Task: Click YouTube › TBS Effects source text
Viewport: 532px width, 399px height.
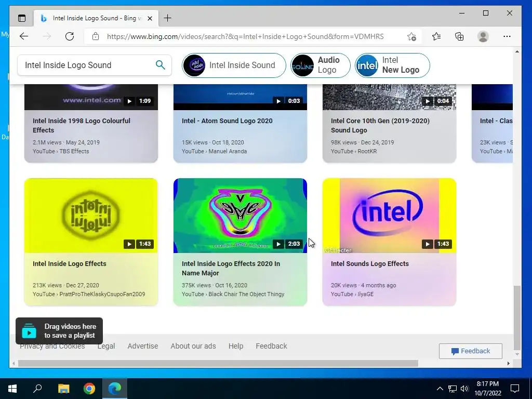Action: (x=61, y=151)
